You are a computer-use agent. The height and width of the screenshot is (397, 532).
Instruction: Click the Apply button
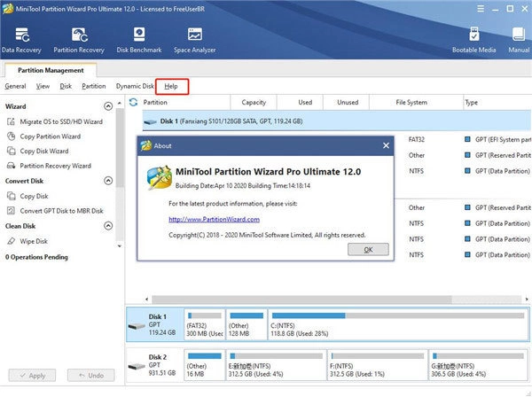32,376
